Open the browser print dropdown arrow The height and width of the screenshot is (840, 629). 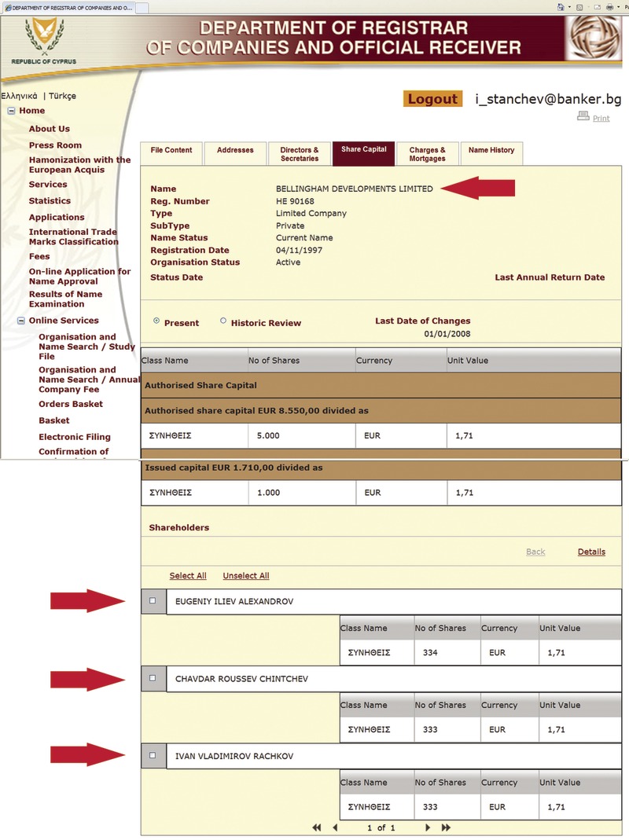point(618,7)
